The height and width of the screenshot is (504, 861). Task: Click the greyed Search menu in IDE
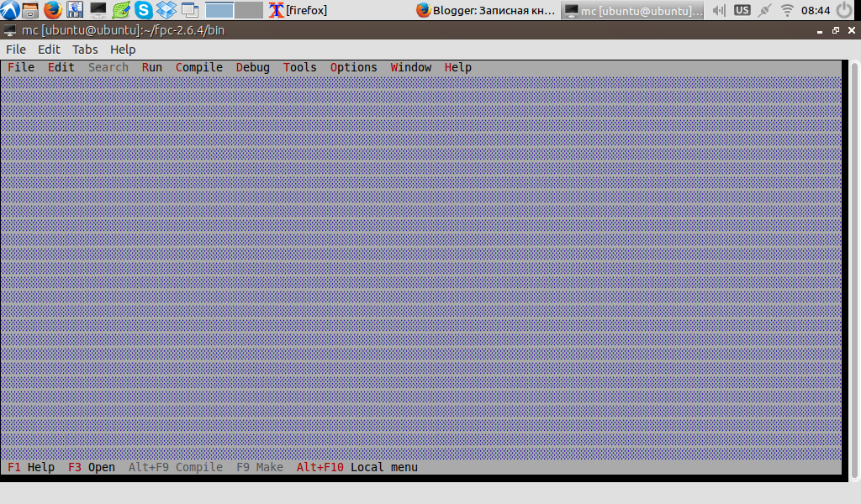coord(108,67)
